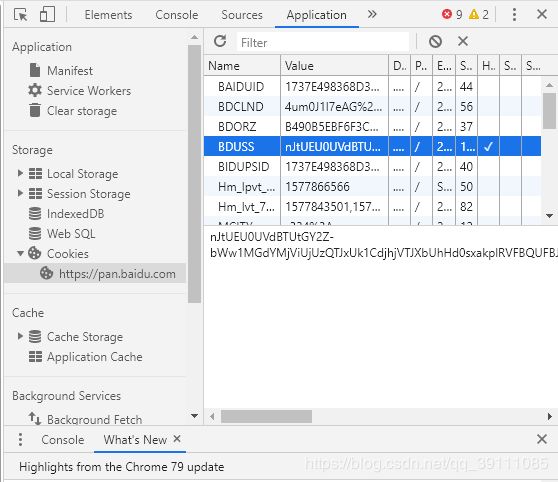Image resolution: width=558 pixels, height=482 pixels.
Task: Click the value 1577866566 cell
Action: tap(335, 186)
